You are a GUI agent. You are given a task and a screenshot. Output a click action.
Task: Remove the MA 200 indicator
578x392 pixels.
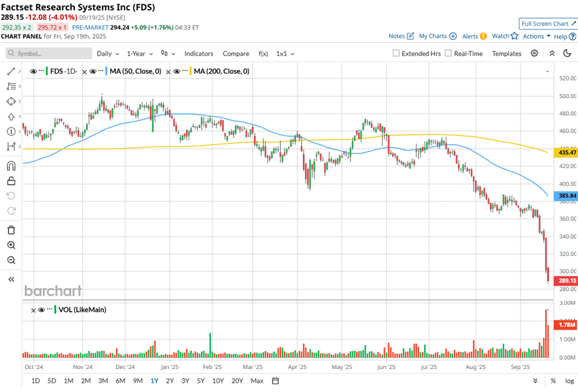[168, 72]
